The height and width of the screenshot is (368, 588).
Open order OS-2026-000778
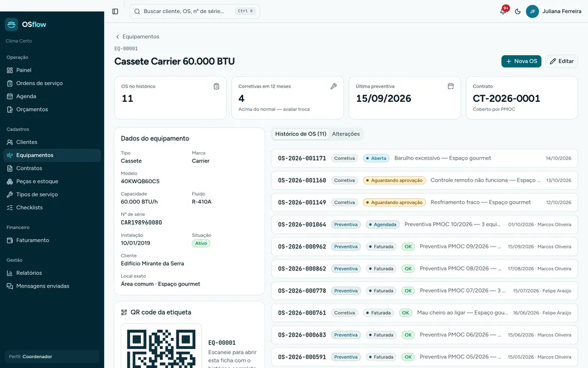click(424, 291)
